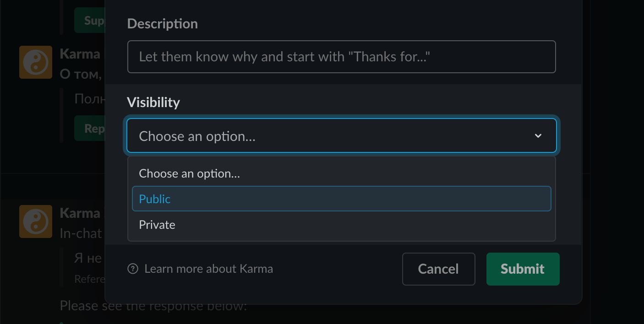Click the circled question mark help icon
Screen dimensions: 644x324
point(132,269)
